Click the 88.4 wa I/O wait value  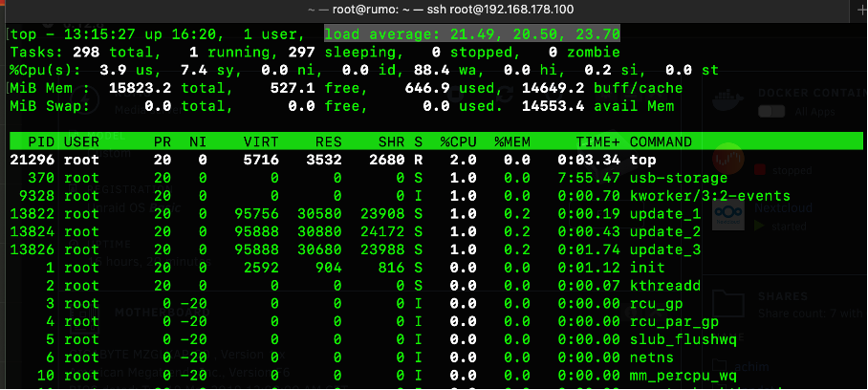[x=432, y=70]
